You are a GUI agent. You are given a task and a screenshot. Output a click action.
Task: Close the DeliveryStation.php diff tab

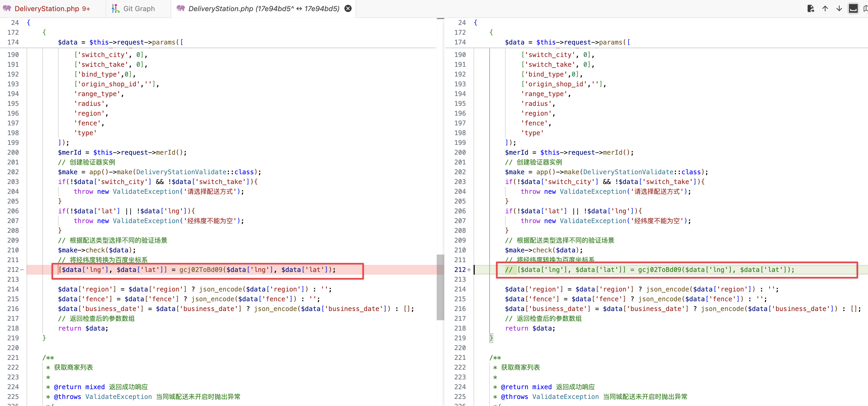[348, 9]
